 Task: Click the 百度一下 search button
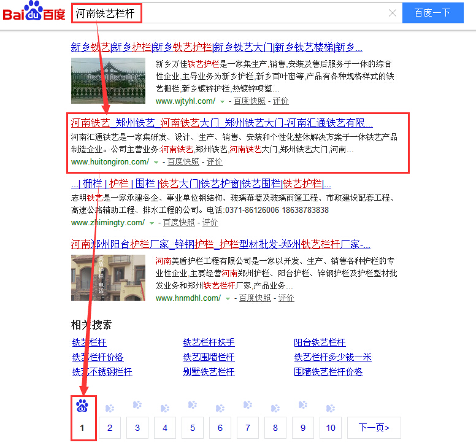coord(432,13)
